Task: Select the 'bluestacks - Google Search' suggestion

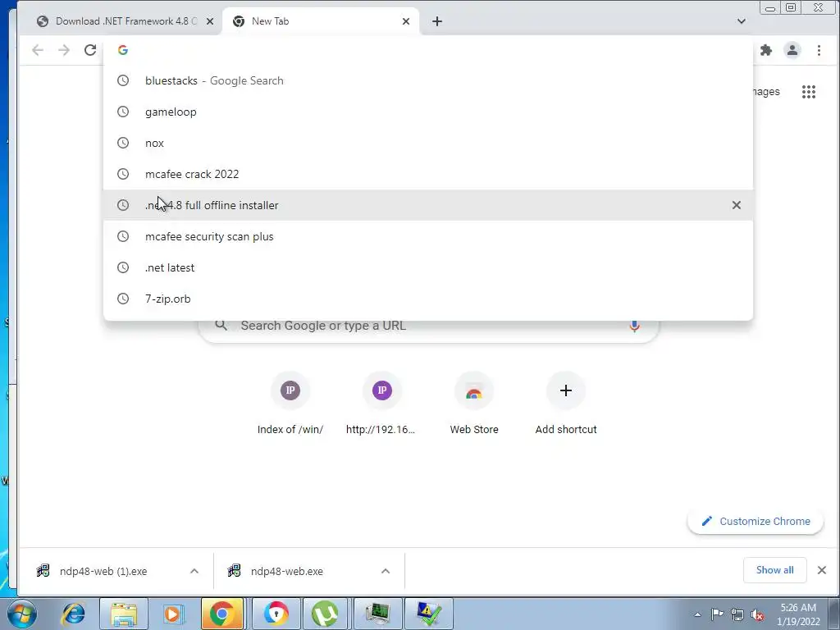Action: 428,80
